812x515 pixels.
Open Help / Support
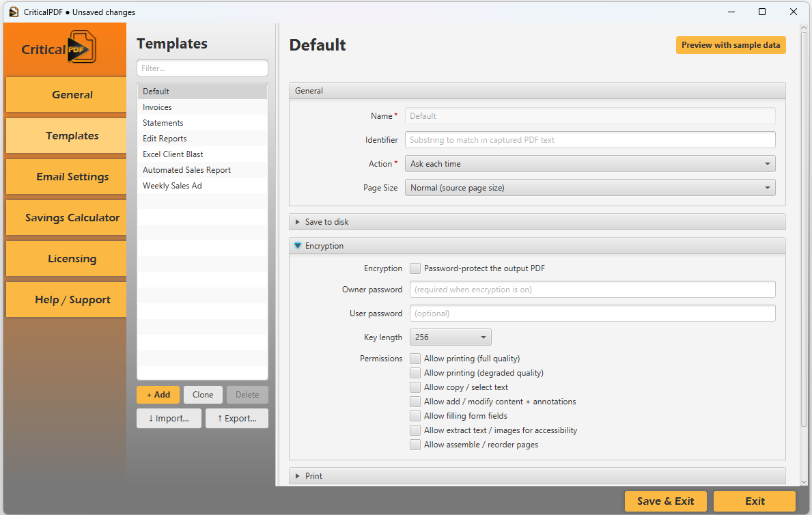click(66, 299)
